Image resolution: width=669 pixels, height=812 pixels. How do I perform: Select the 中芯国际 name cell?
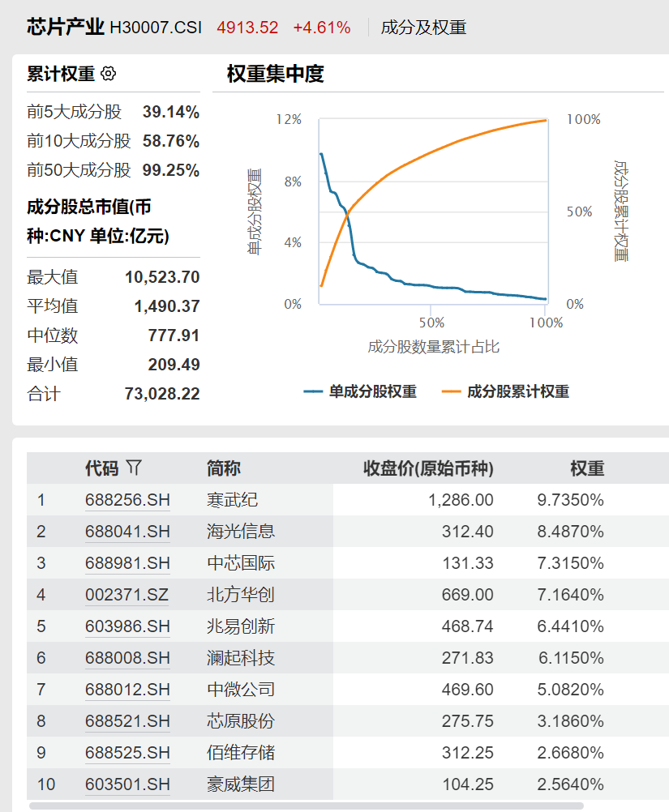point(241,563)
